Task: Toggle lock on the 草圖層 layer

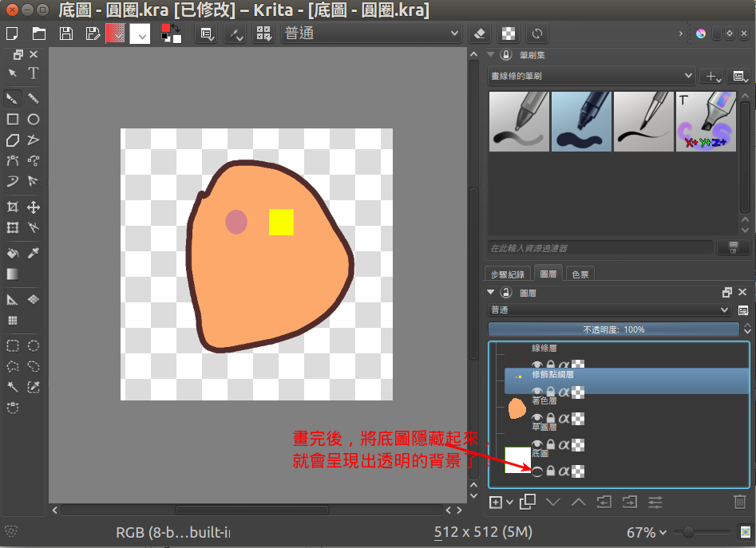Action: tap(550, 444)
